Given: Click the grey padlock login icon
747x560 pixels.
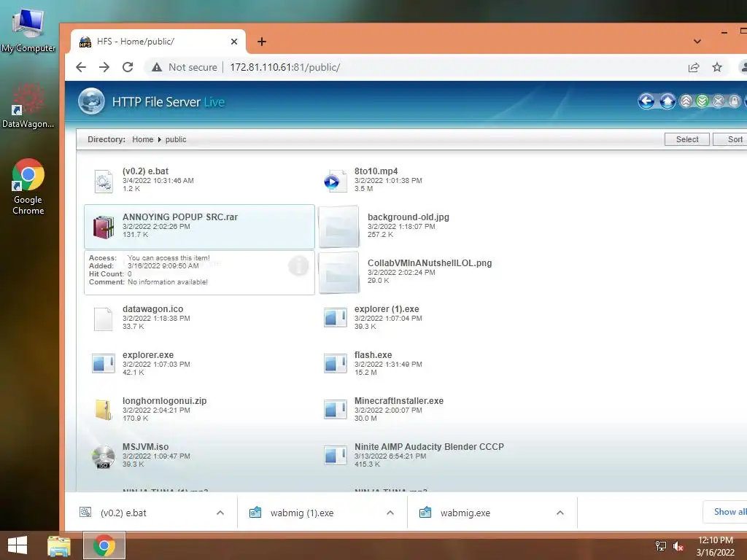Looking at the screenshot, I should [734, 101].
